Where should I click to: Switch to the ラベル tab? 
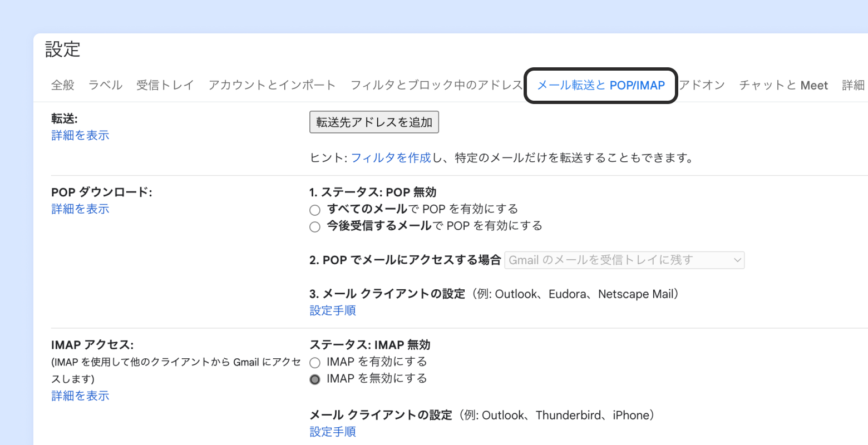tap(105, 85)
